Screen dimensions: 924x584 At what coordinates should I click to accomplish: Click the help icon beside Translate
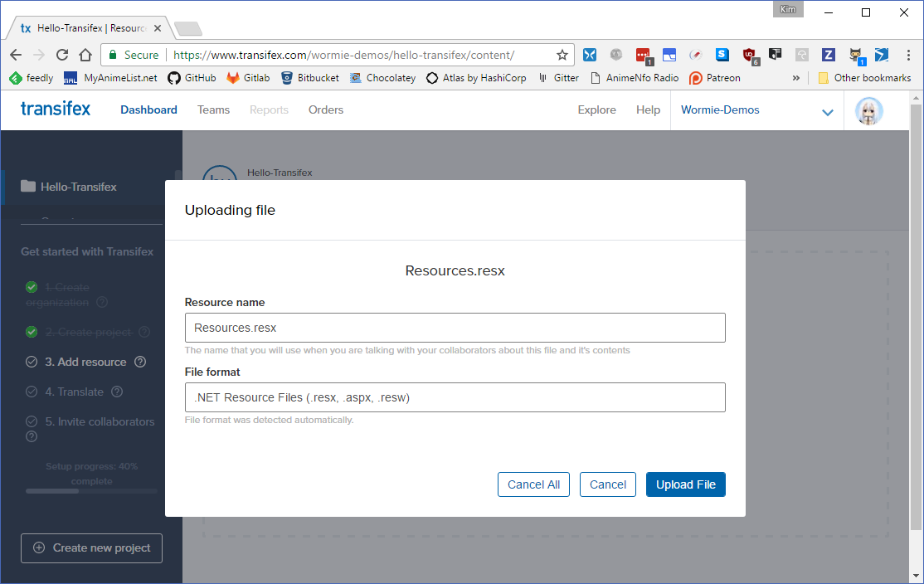tap(117, 392)
